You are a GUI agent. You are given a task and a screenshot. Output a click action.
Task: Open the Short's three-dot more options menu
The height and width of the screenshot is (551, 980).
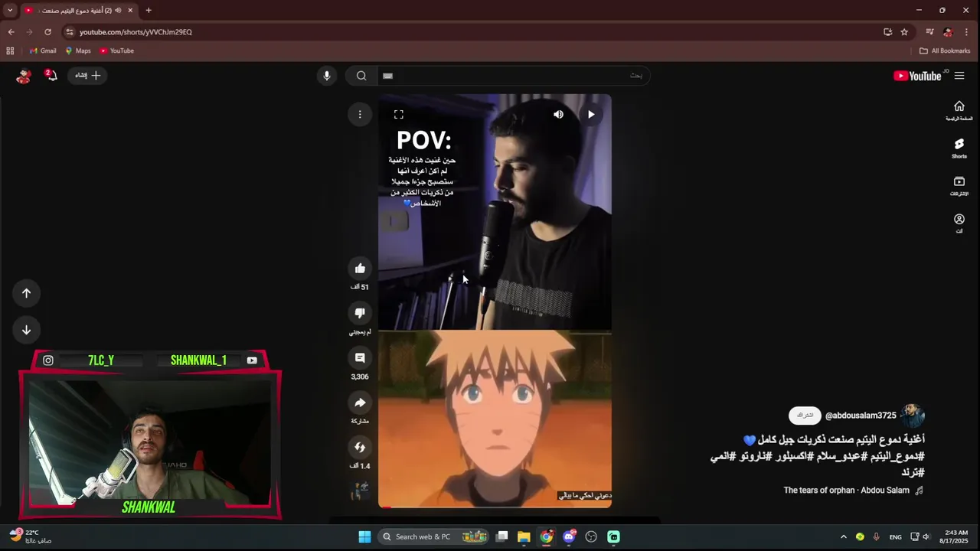(360, 115)
